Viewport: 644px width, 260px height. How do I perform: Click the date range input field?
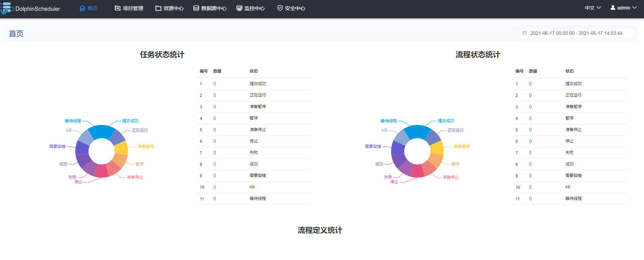576,33
